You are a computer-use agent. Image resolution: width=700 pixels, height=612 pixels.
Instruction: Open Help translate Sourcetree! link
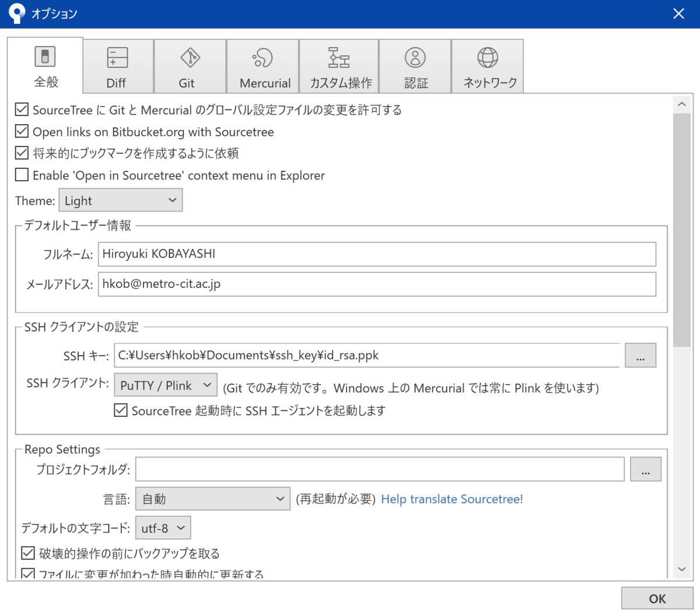coord(452,500)
